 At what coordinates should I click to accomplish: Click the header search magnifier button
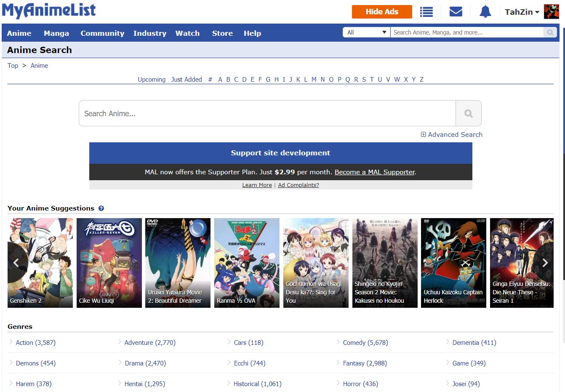(550, 32)
